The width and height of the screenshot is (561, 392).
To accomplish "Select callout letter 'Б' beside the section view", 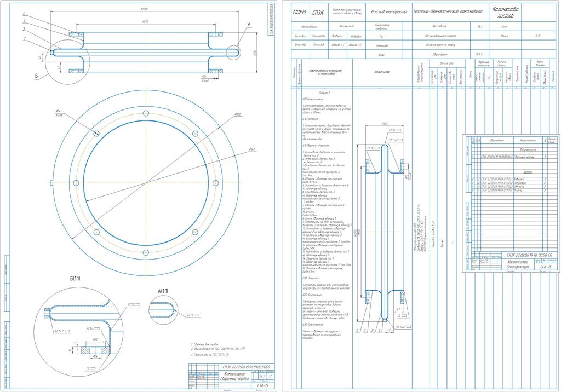I will [37, 76].
